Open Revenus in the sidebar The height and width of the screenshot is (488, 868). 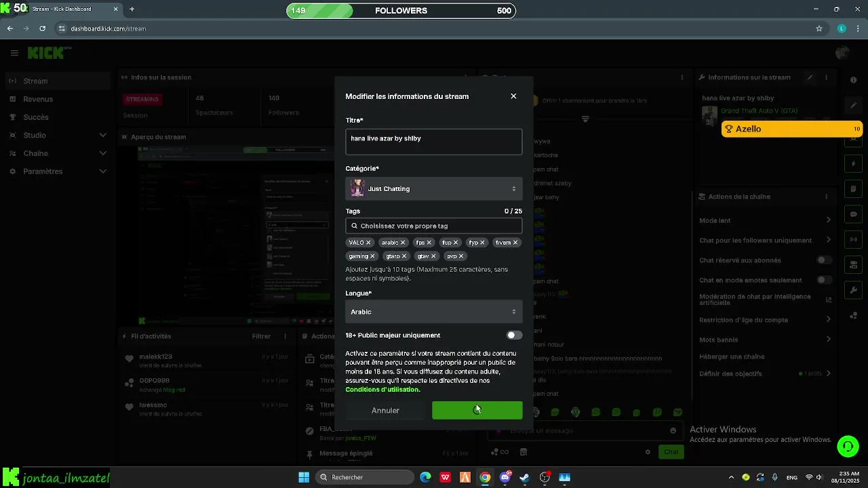57,99
